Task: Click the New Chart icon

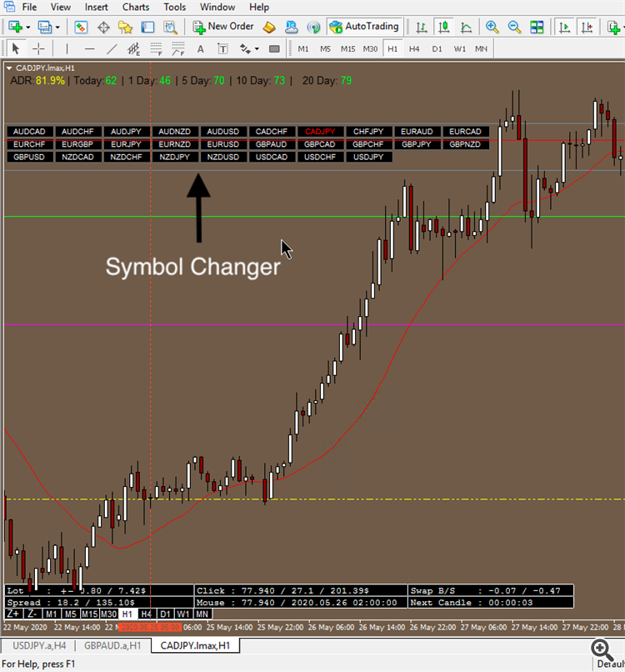Action: (x=15, y=27)
